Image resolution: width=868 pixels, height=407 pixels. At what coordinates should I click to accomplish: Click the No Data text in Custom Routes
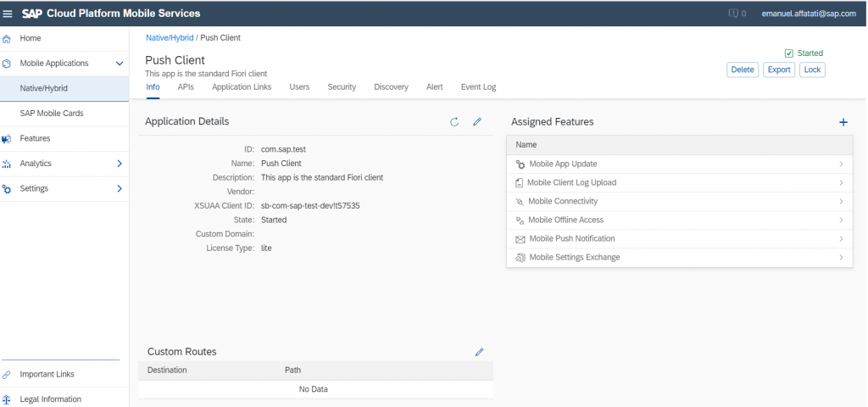tap(314, 389)
